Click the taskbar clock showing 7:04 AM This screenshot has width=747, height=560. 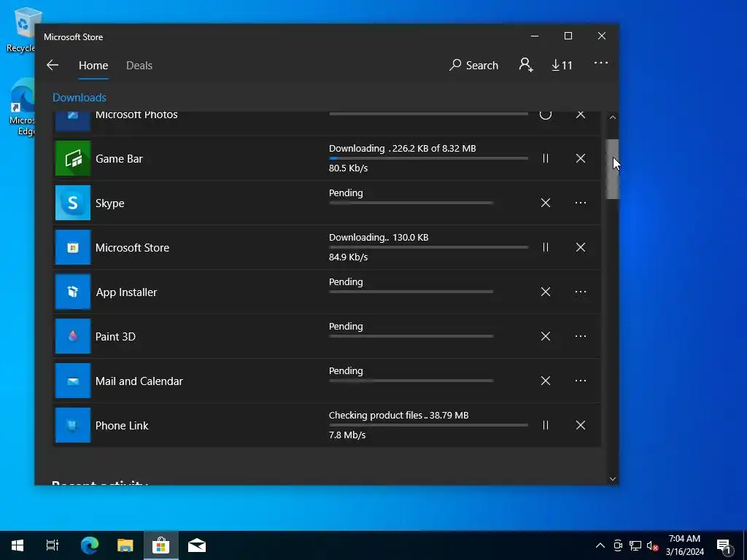click(x=684, y=545)
